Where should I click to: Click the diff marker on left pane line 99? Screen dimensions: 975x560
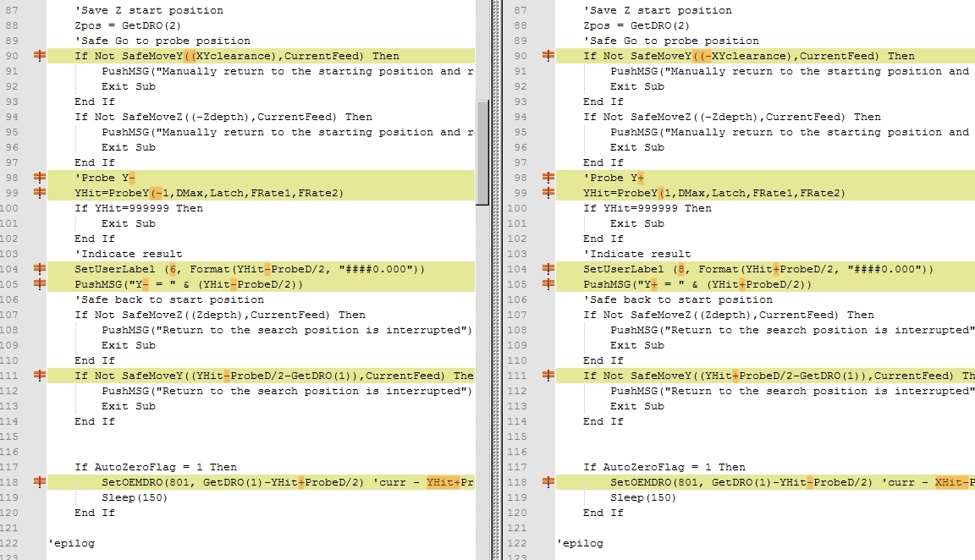(x=40, y=193)
